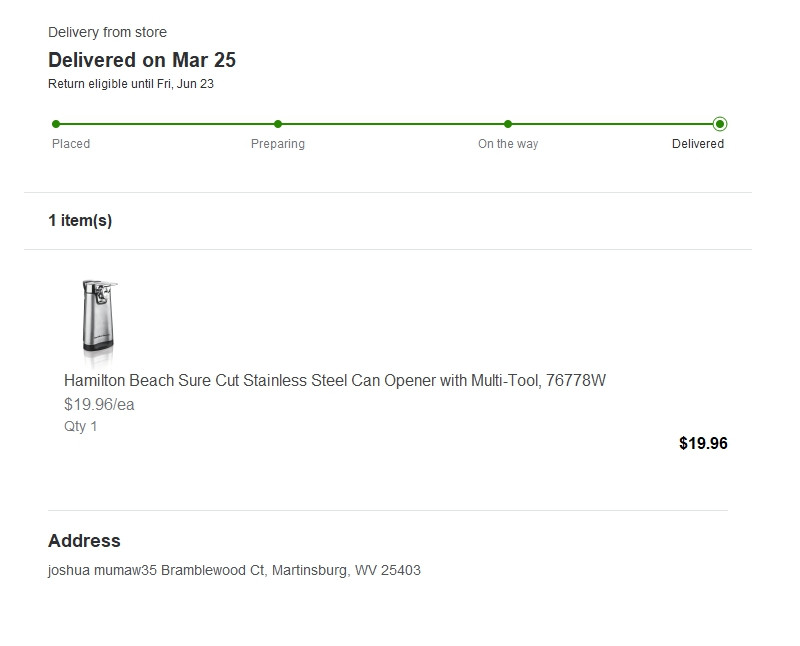This screenshot has width=800, height=646.
Task: Click the Bramblewood Ct delivery address text
Action: click(x=234, y=571)
